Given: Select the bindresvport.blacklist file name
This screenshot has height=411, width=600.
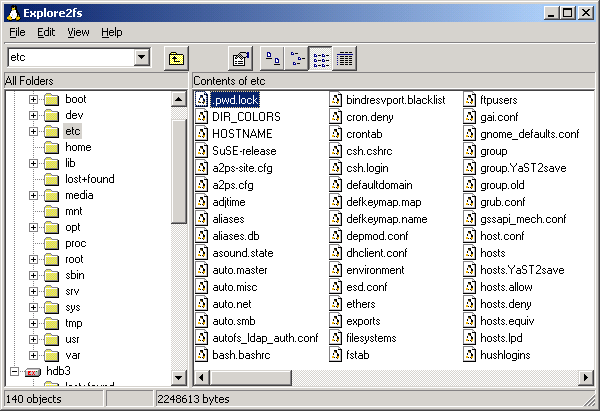Looking at the screenshot, I should click(x=396, y=100).
